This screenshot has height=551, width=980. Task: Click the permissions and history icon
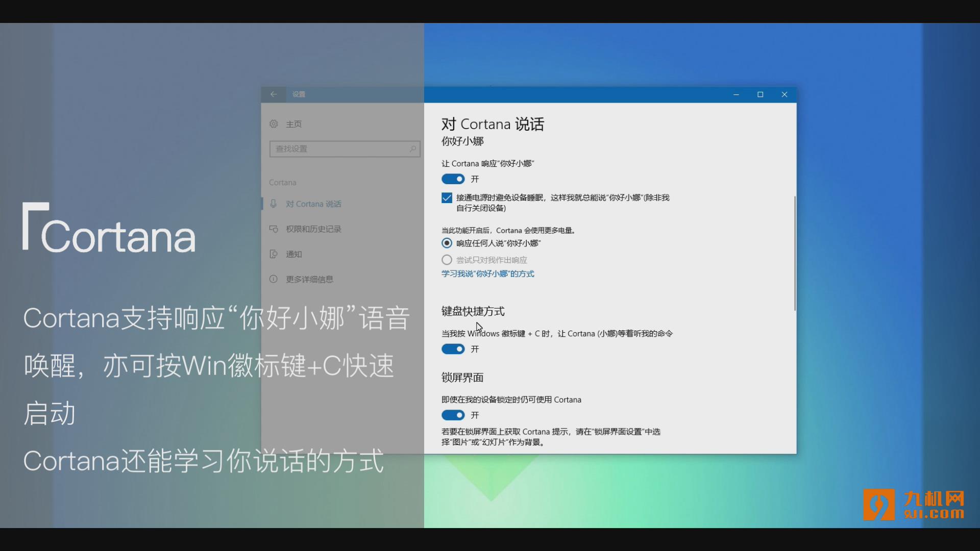[x=274, y=229]
